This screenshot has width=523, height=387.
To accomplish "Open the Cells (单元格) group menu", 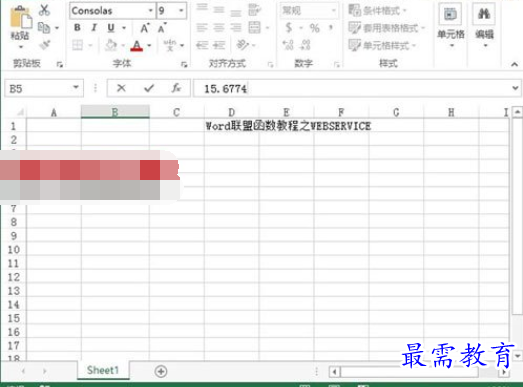I will [x=451, y=26].
